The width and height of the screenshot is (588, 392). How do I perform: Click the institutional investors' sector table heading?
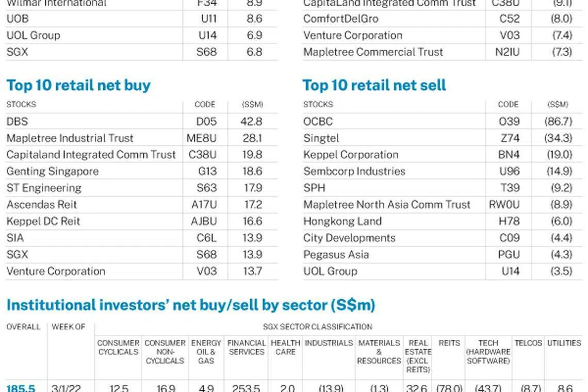[x=191, y=305]
